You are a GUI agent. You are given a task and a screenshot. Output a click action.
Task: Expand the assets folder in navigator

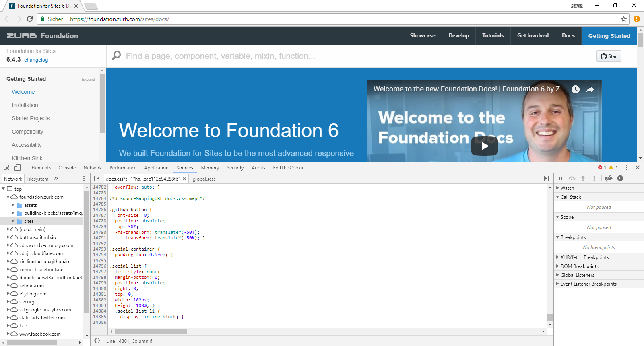click(13, 205)
